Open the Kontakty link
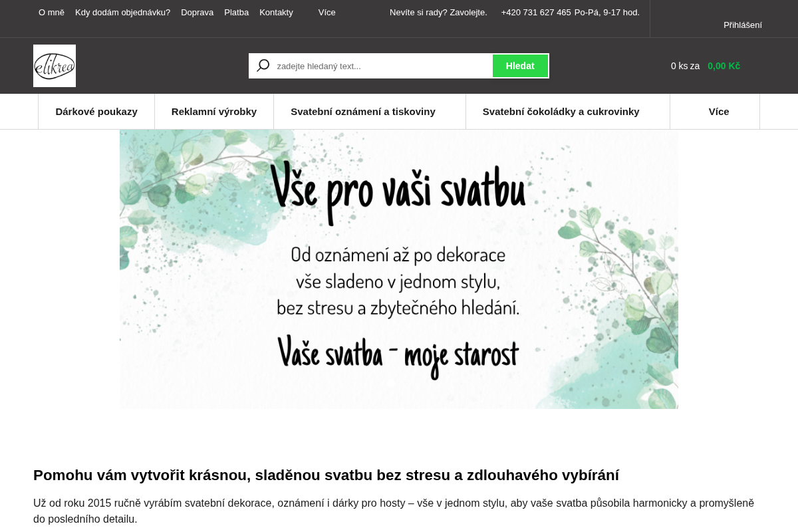The height and width of the screenshot is (532, 798). tap(276, 12)
